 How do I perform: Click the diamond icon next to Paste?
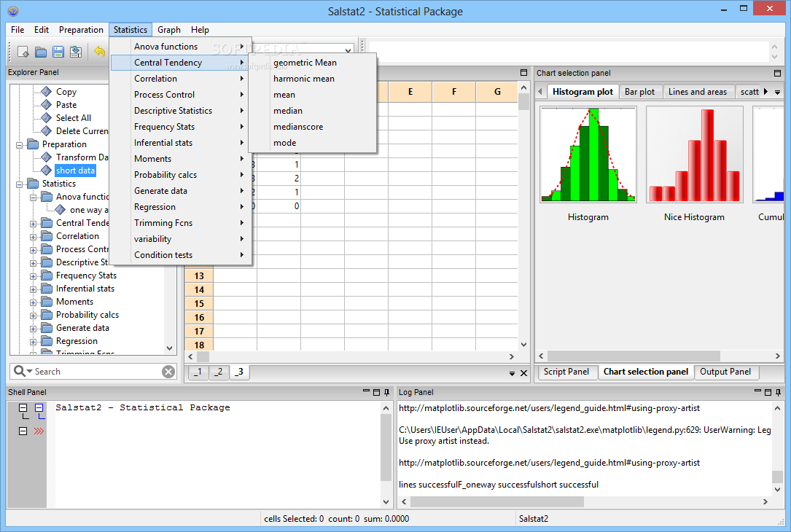tap(47, 104)
